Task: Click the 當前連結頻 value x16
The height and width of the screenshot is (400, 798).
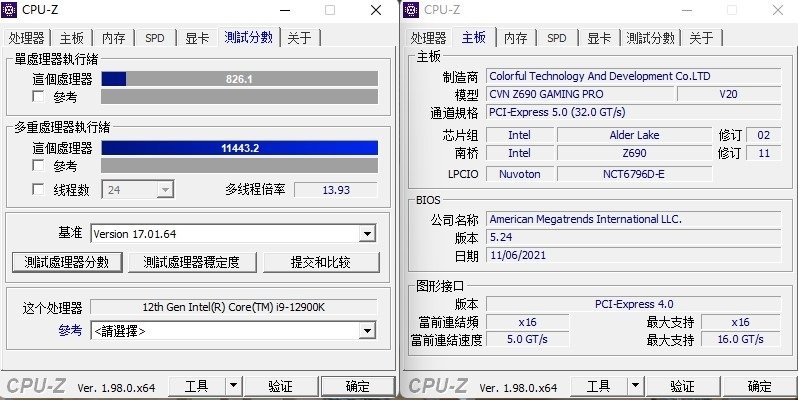Action: point(527,322)
